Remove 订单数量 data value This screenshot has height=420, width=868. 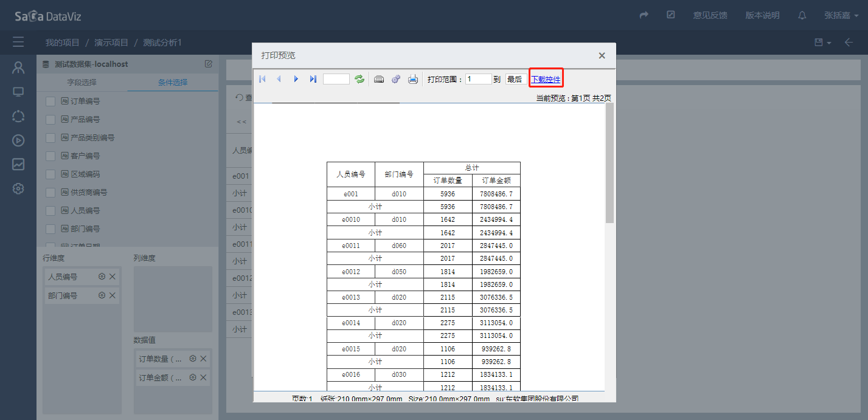(204, 359)
